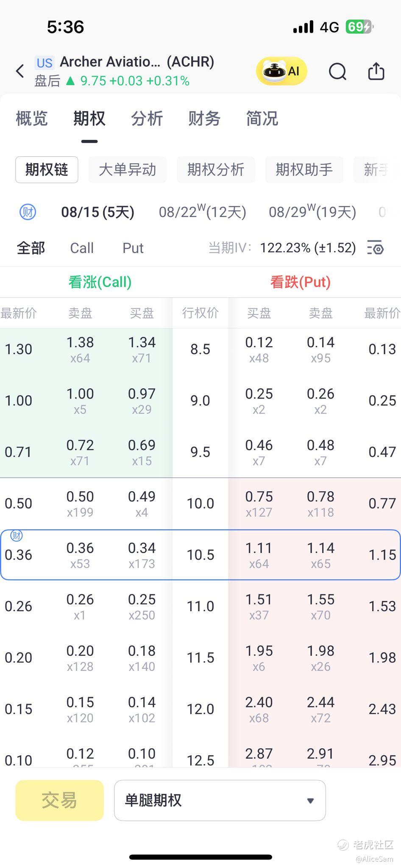The image size is (401, 868).
Task: Tap call bid 0.25 x250
Action: (142, 606)
